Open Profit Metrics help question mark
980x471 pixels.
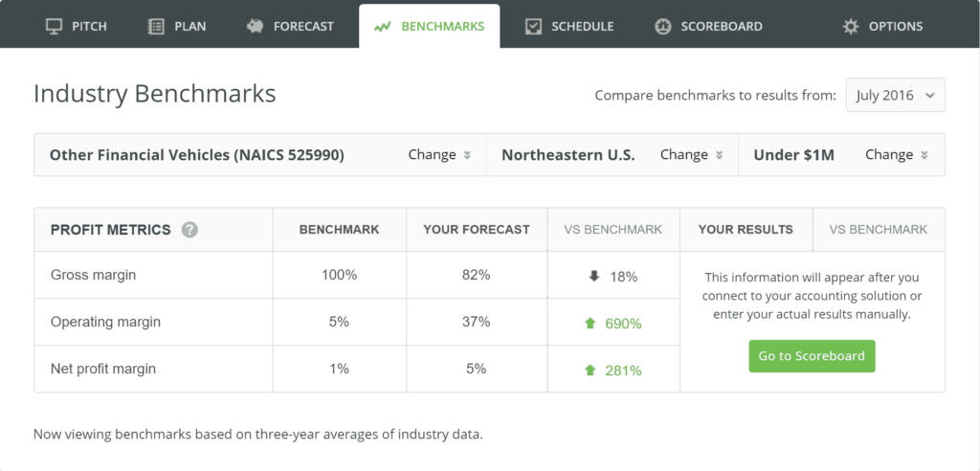[190, 230]
